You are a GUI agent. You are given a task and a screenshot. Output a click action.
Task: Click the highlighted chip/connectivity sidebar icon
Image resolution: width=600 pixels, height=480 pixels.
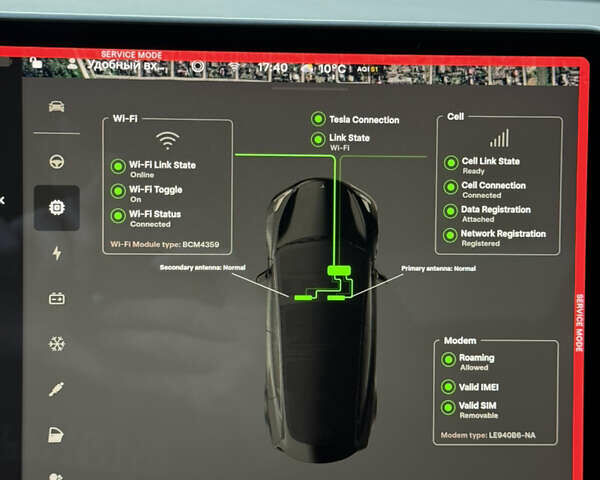coord(57,208)
